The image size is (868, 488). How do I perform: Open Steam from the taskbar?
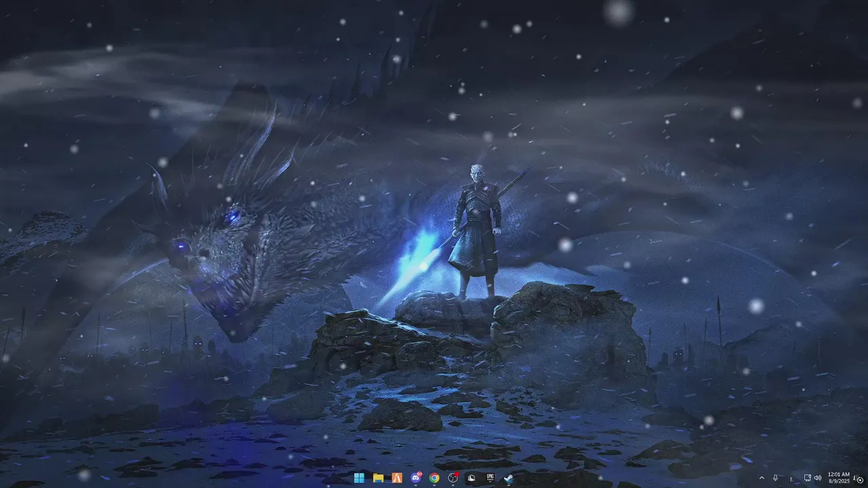(x=509, y=478)
